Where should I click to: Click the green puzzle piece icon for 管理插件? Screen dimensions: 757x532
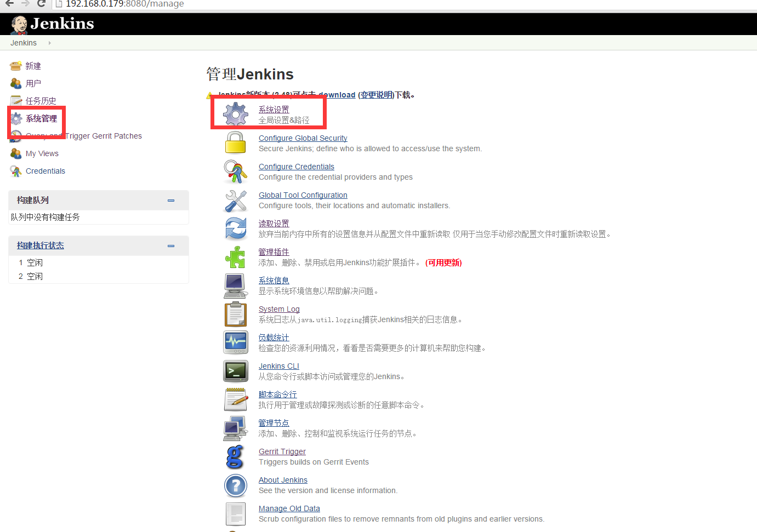[236, 257]
